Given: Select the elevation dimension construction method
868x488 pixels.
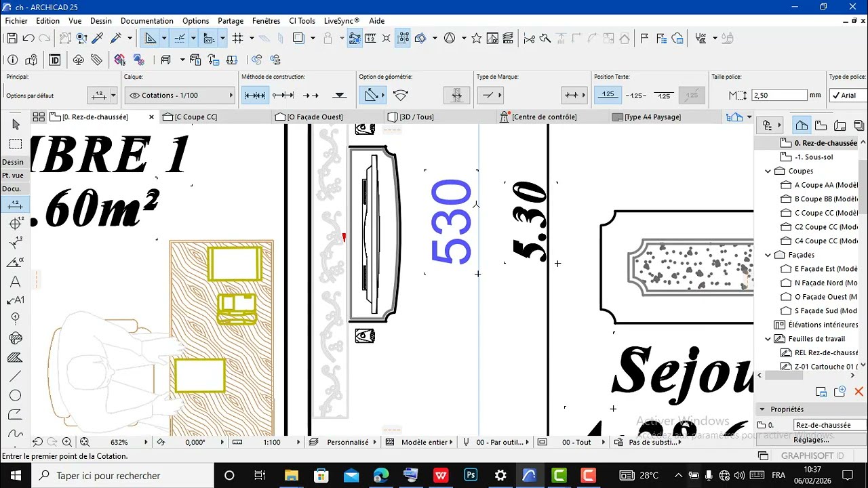Looking at the screenshot, I should click(x=340, y=96).
